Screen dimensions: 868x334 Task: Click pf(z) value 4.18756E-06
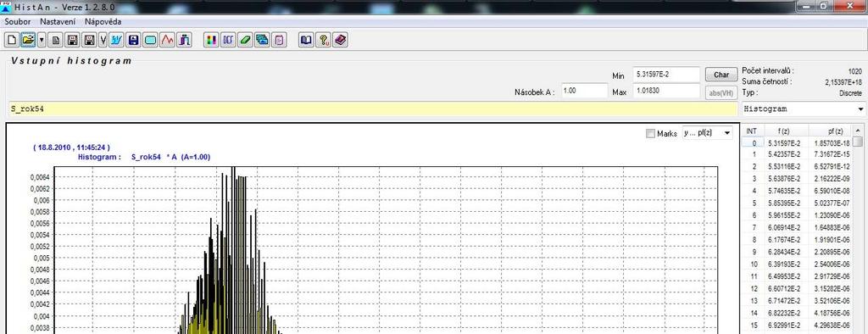832,313
